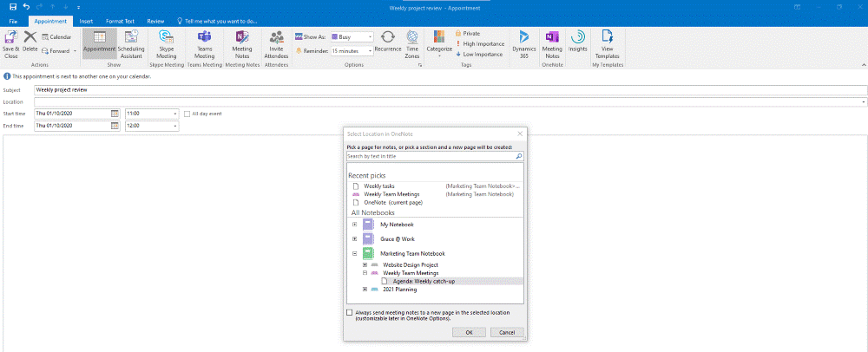The width and height of the screenshot is (868, 352).
Task: Click the Search by text in title field
Action: pos(430,156)
